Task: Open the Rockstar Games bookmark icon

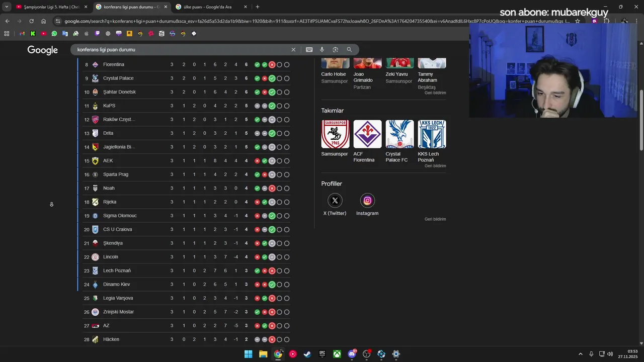Action: point(129,34)
